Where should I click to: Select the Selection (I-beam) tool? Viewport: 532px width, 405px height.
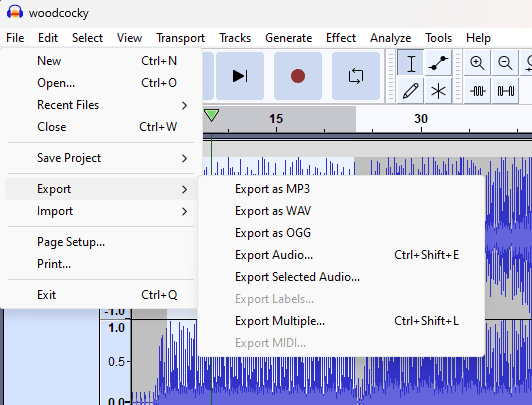(411, 63)
